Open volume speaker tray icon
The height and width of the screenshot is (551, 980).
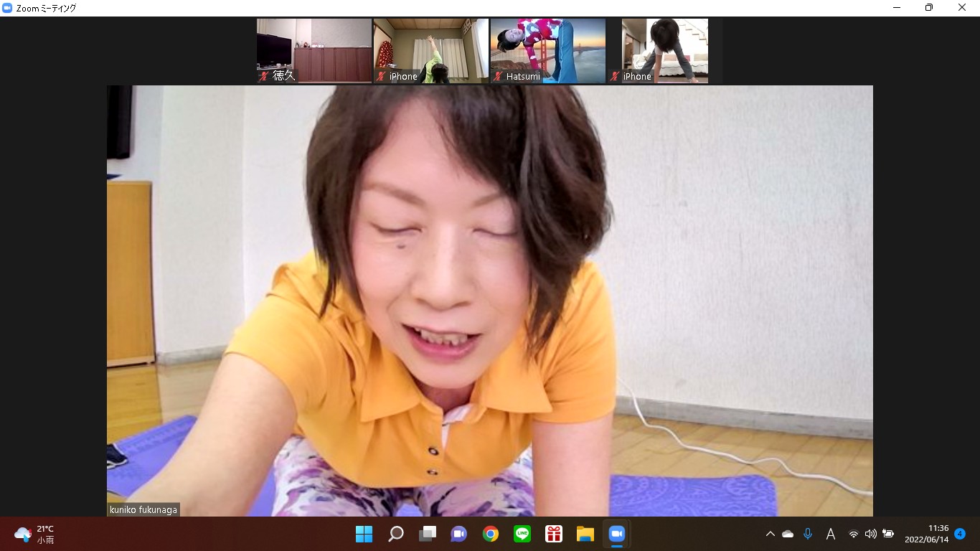pyautogui.click(x=871, y=534)
